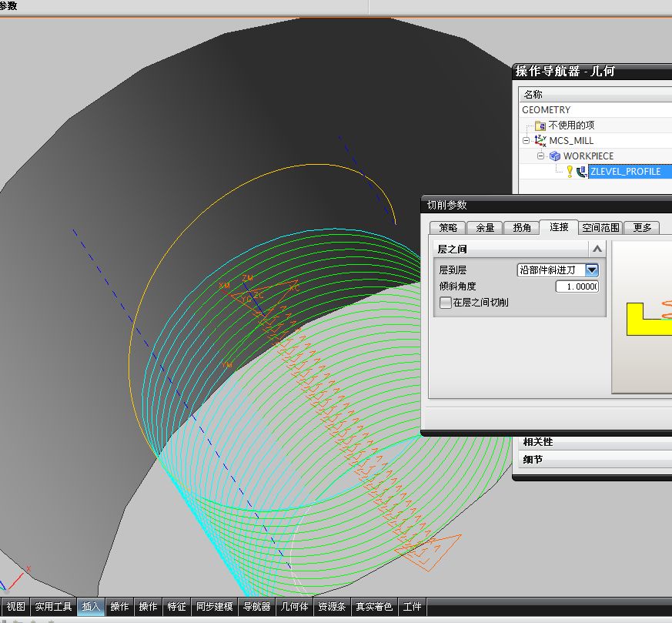Viewport: 672px width, 623px height.
Task: Click the MCS_MILL coordinate system icon
Action: [x=540, y=141]
